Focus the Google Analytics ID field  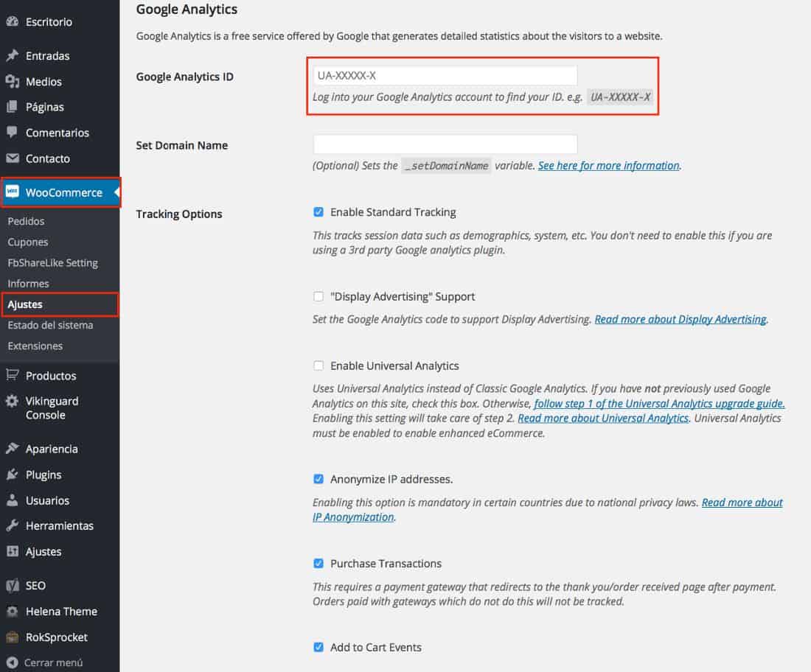coord(445,75)
